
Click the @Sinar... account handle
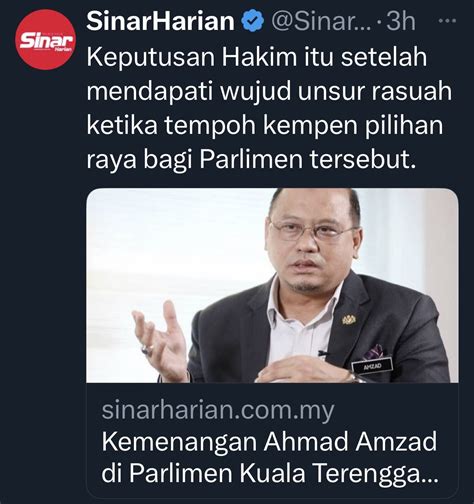321,22
